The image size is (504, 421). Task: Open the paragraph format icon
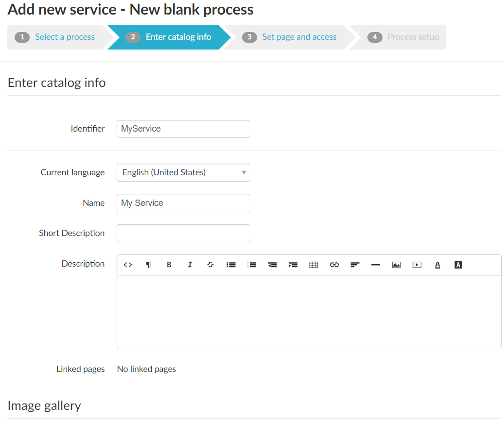coord(148,265)
